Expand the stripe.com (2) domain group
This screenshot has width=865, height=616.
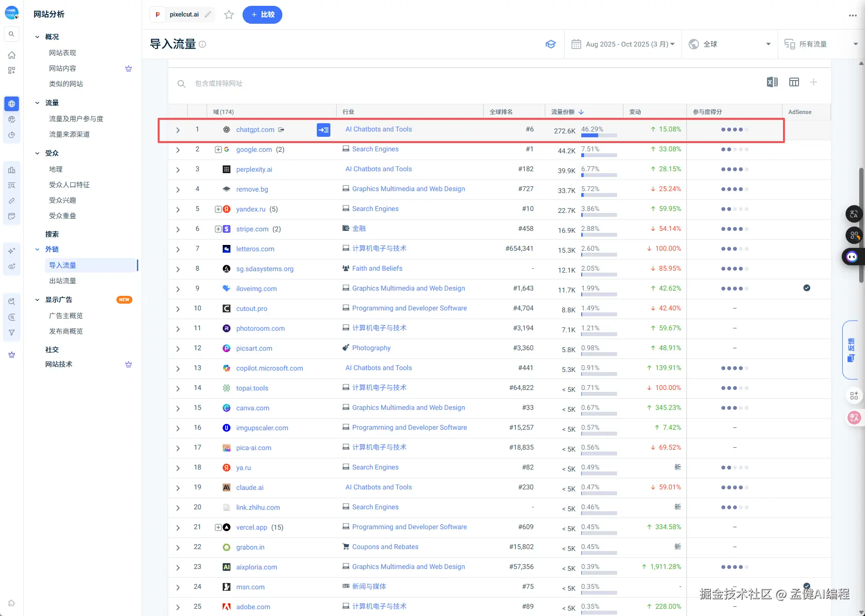point(218,229)
